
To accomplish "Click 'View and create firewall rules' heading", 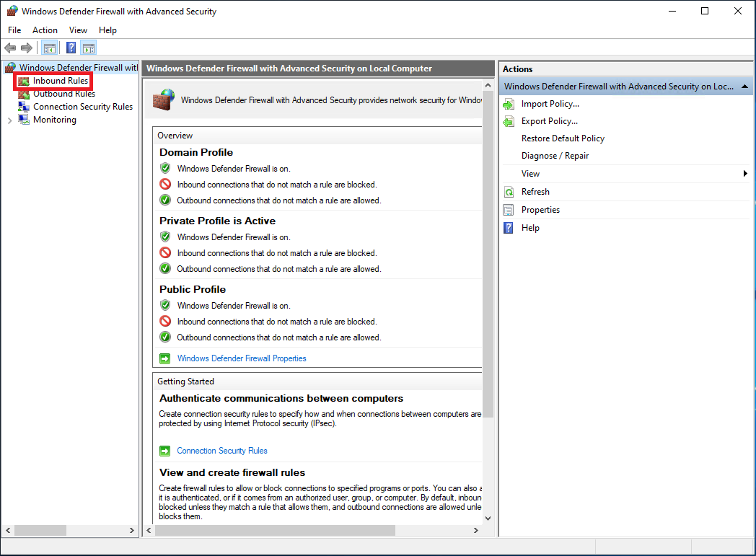I will click(232, 472).
